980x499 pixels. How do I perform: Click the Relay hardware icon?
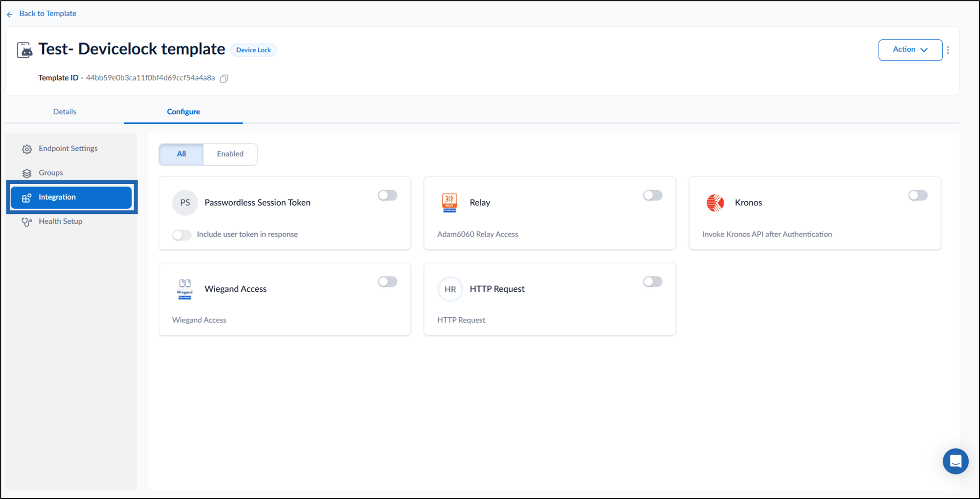pyautogui.click(x=449, y=202)
